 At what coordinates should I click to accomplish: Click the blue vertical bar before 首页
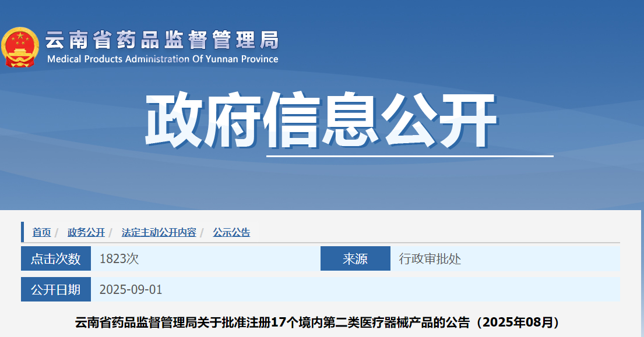[23, 232]
